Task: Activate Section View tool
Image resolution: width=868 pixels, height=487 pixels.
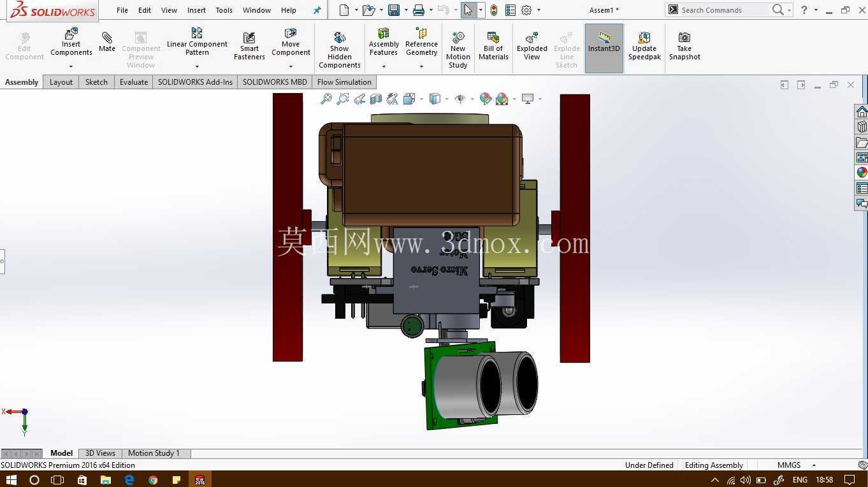Action: (376, 99)
